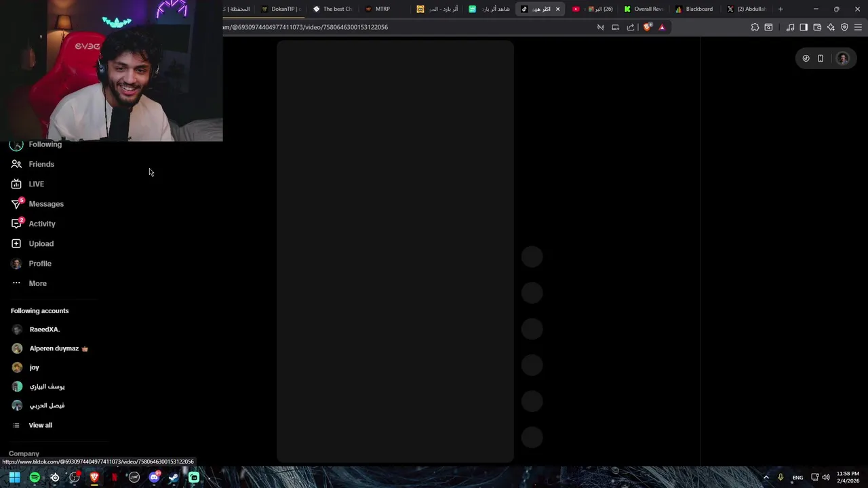Image resolution: width=868 pixels, height=488 pixels.
Task: Open the Upload page
Action: (x=41, y=243)
